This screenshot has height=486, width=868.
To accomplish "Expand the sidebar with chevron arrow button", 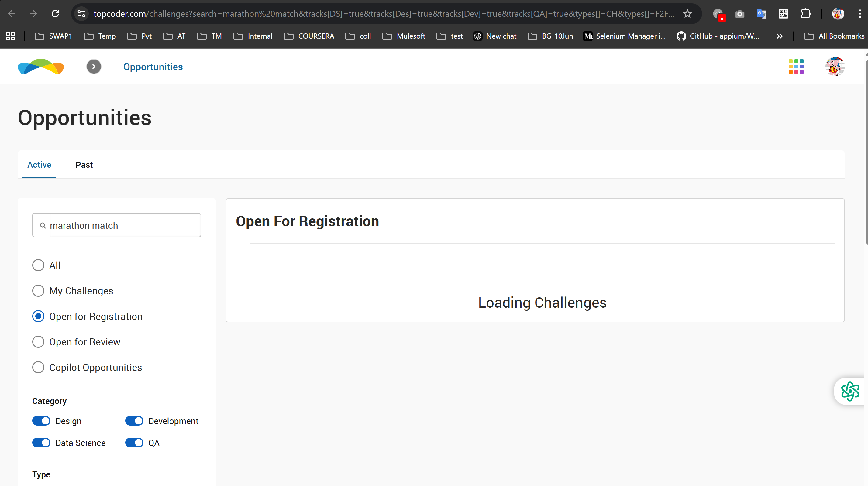I will pos(94,66).
